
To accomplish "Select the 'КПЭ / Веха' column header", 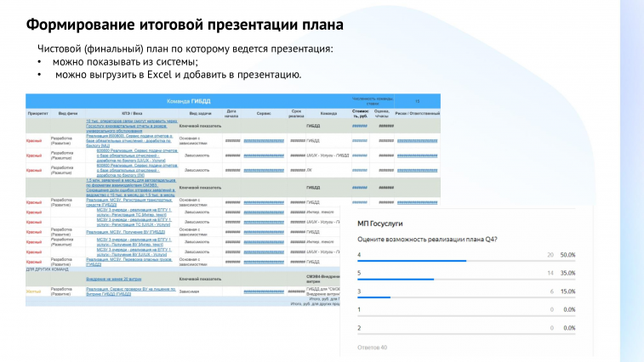I will click(132, 114).
